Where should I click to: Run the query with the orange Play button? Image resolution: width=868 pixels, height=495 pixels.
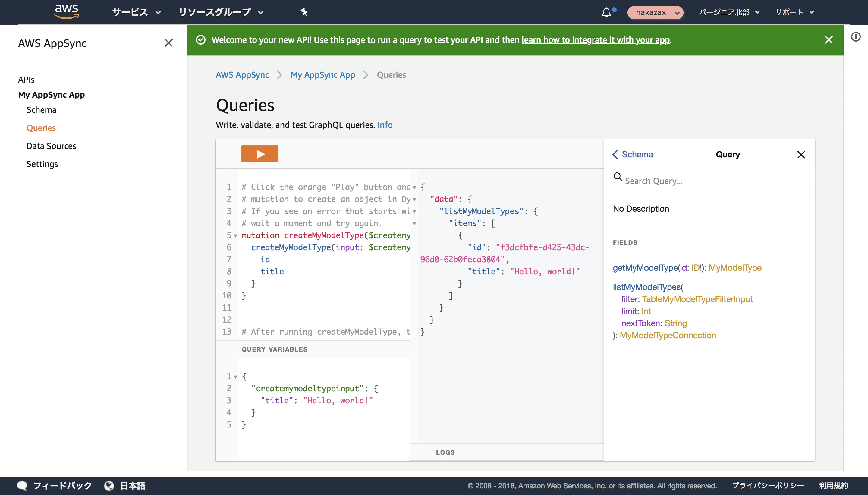[x=260, y=154]
